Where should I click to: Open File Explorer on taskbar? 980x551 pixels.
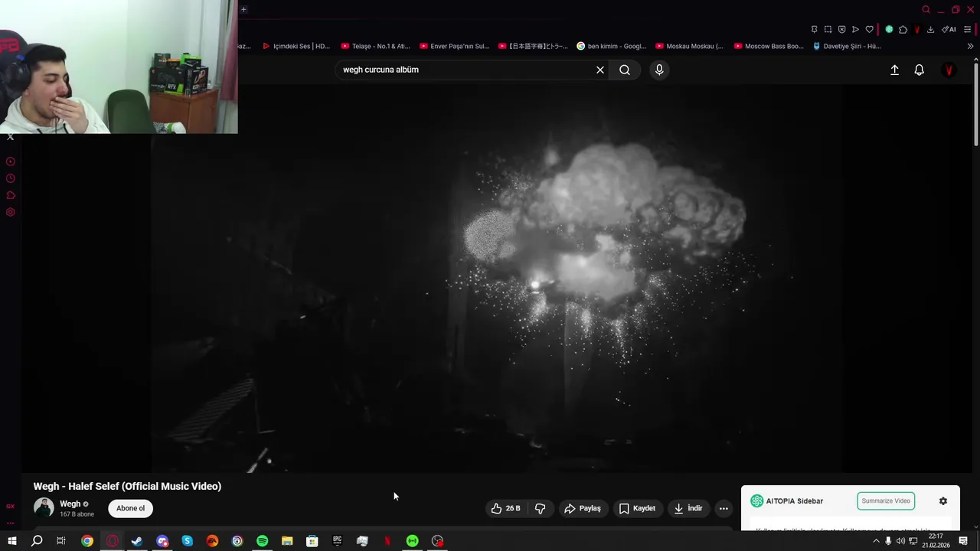(287, 541)
